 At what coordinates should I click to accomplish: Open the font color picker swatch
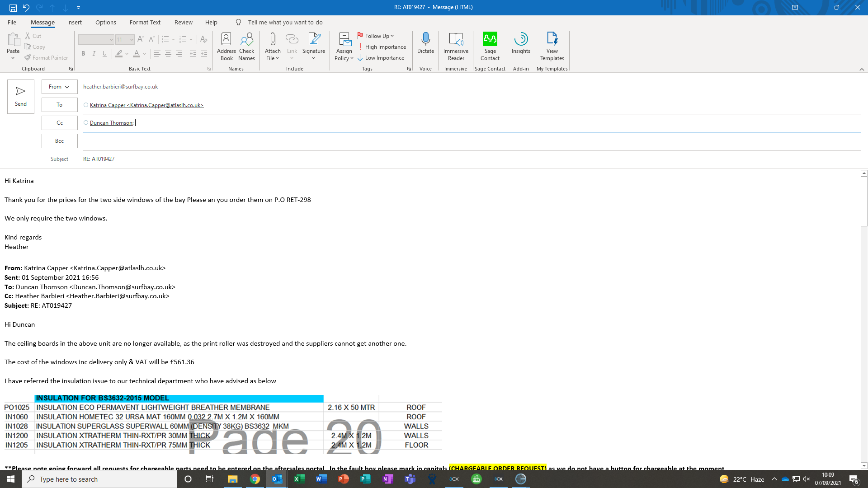tap(137, 54)
